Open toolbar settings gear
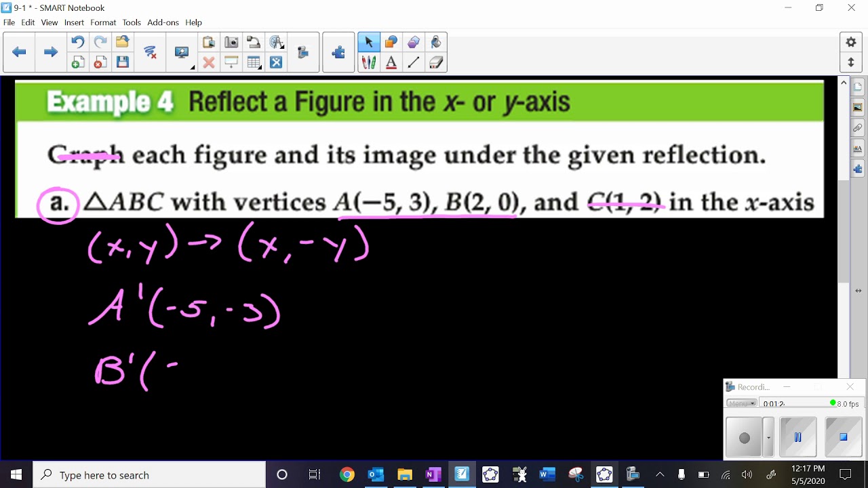 851,42
